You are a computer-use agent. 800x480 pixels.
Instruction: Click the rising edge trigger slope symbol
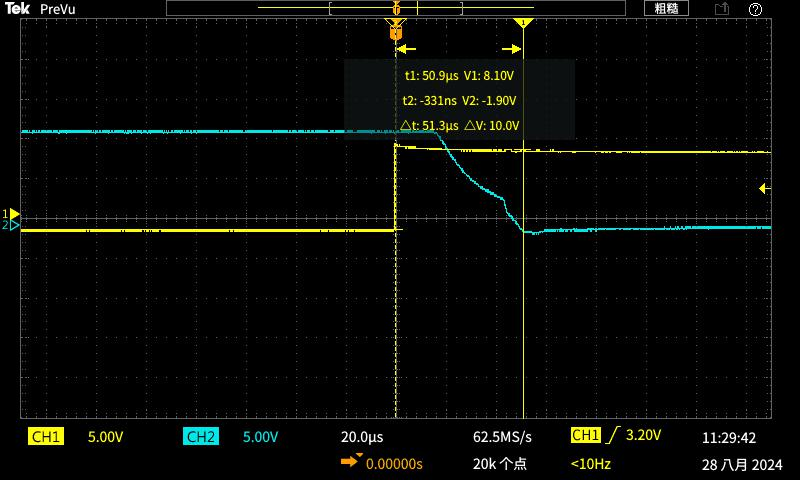(x=611, y=436)
